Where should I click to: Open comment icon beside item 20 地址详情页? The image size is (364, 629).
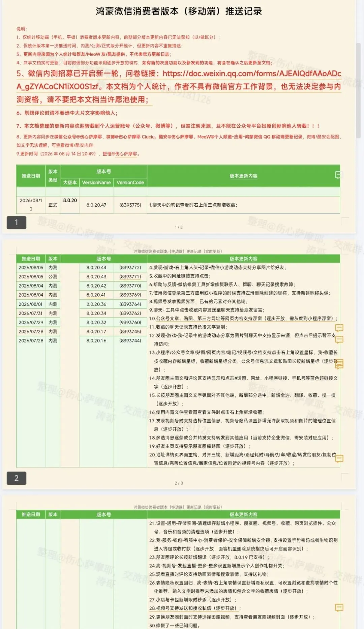click(x=339, y=458)
